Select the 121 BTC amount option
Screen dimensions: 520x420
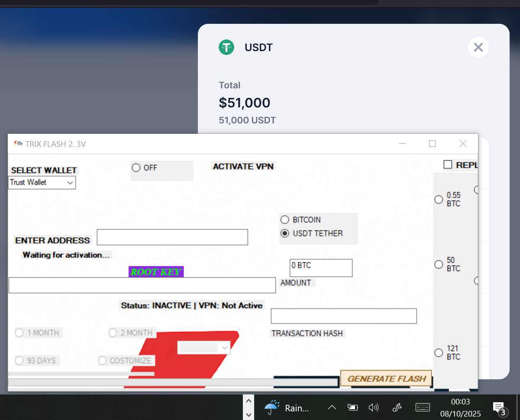[439, 352]
